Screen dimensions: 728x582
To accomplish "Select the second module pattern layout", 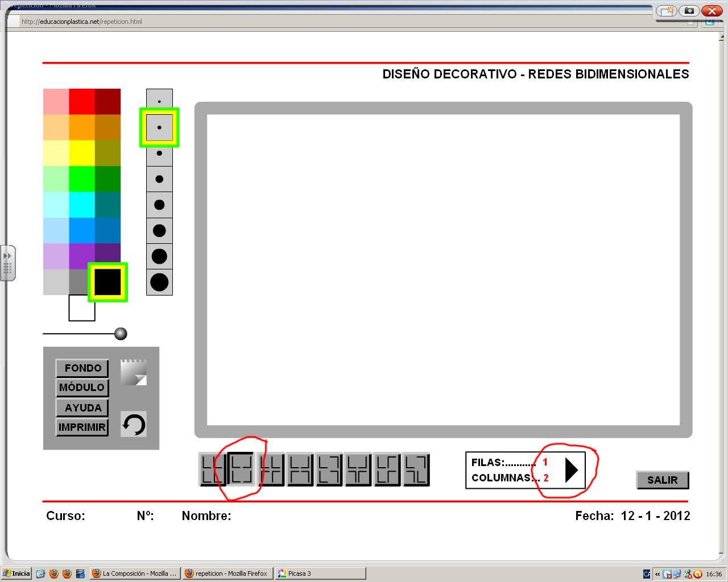I will [x=241, y=469].
